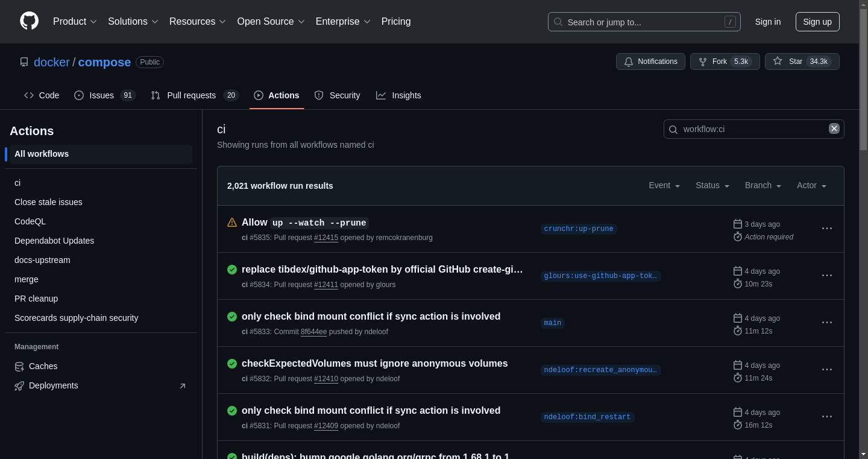Click the magnifier icon in workflow filter
The width and height of the screenshot is (868, 459).
(673, 129)
